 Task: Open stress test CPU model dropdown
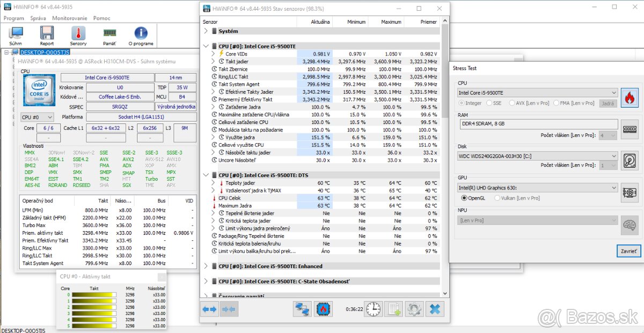[x=538, y=93]
